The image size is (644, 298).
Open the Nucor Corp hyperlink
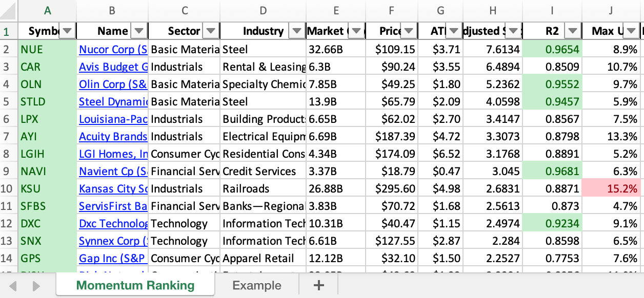[113, 50]
